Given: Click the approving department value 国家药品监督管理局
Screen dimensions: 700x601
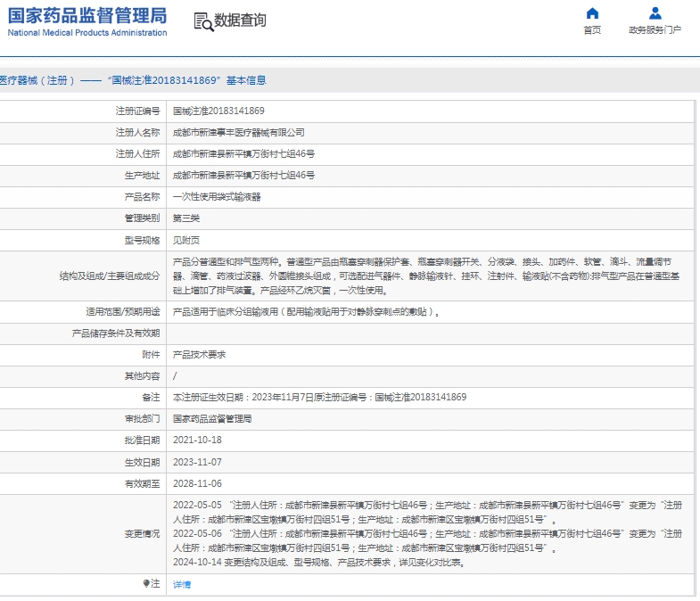Looking at the screenshot, I should 212,418.
